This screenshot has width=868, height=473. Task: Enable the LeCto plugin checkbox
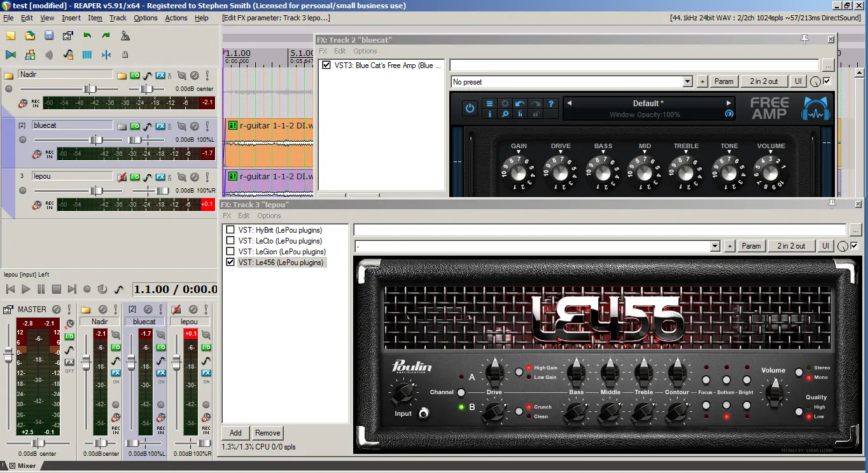[x=230, y=241]
